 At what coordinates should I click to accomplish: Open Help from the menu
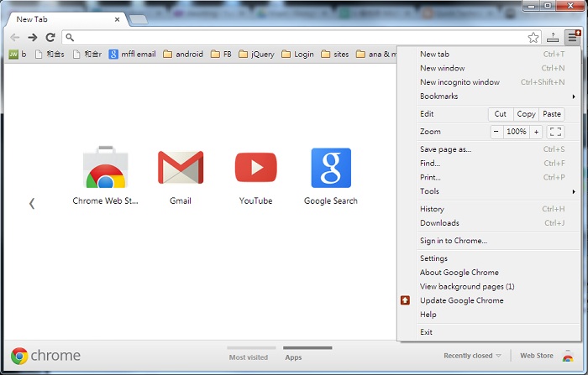tap(498, 315)
